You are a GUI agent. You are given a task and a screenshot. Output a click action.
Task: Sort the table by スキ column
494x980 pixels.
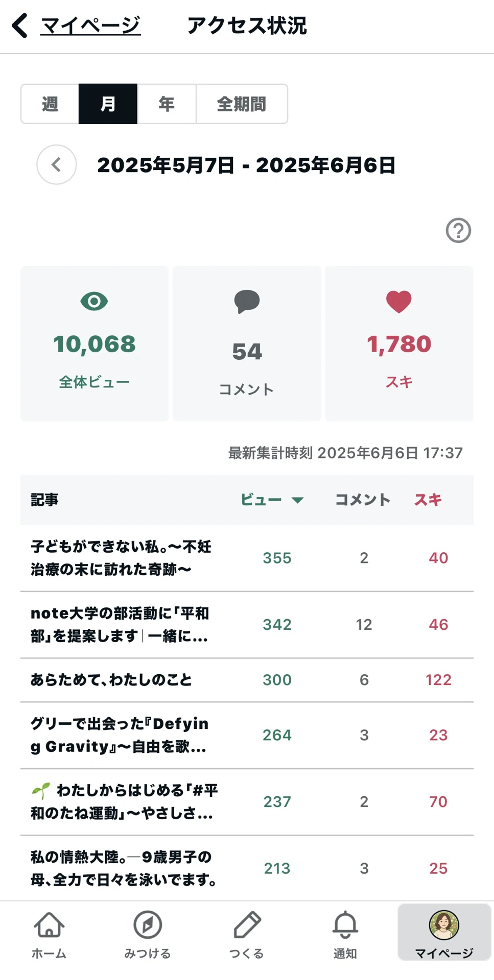coord(428,500)
